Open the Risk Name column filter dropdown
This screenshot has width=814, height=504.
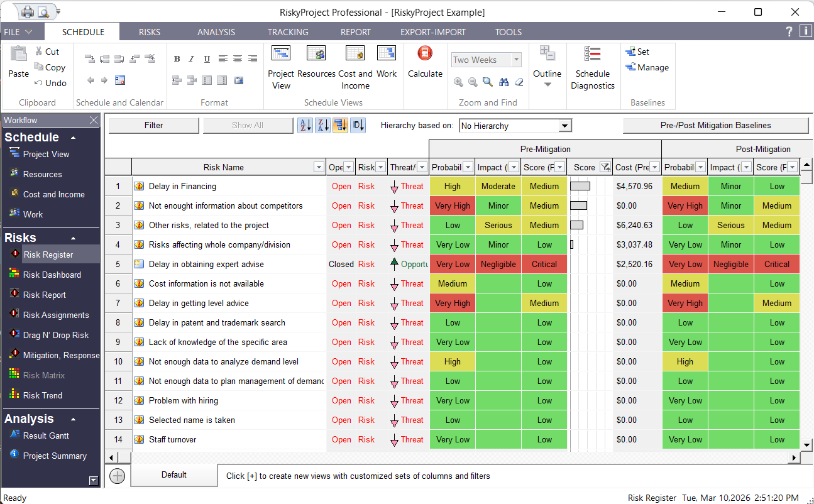pyautogui.click(x=319, y=167)
